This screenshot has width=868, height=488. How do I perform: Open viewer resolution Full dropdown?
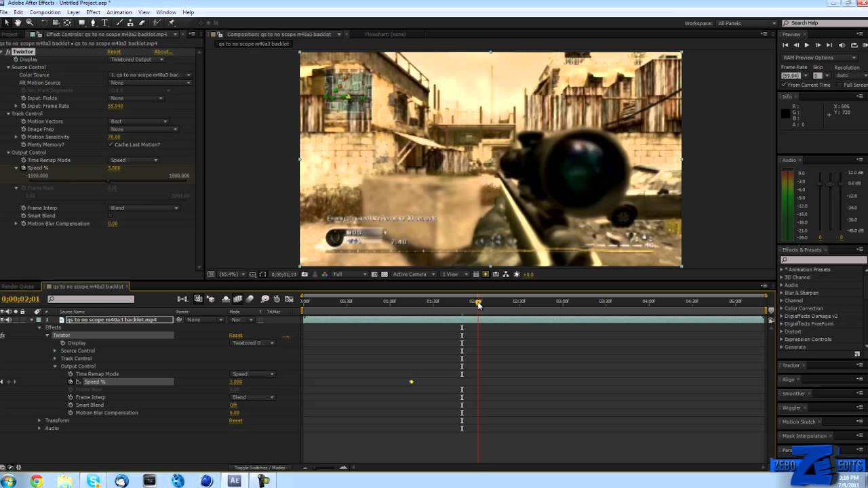[x=349, y=274]
